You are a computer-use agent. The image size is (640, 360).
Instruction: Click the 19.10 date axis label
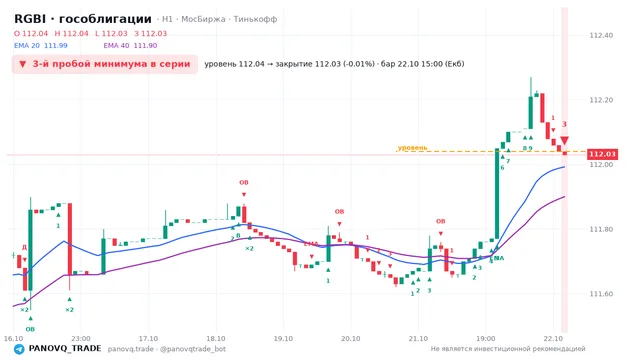283,338
